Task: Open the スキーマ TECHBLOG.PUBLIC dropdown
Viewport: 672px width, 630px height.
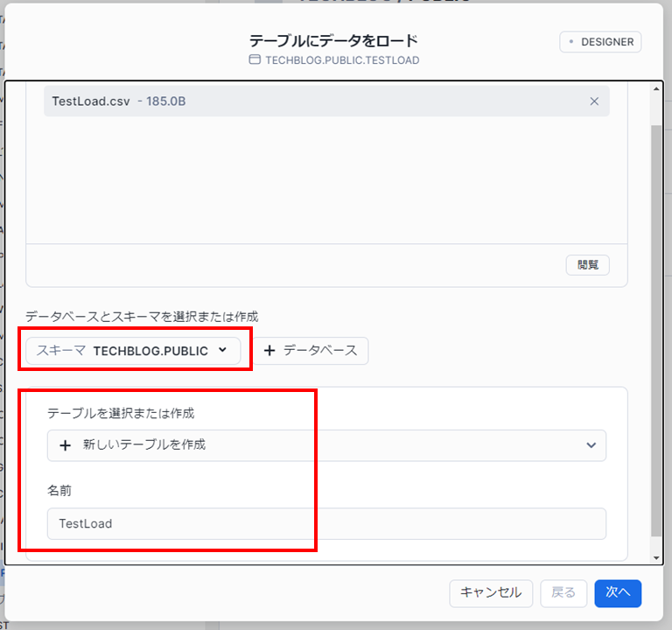Action: point(132,350)
